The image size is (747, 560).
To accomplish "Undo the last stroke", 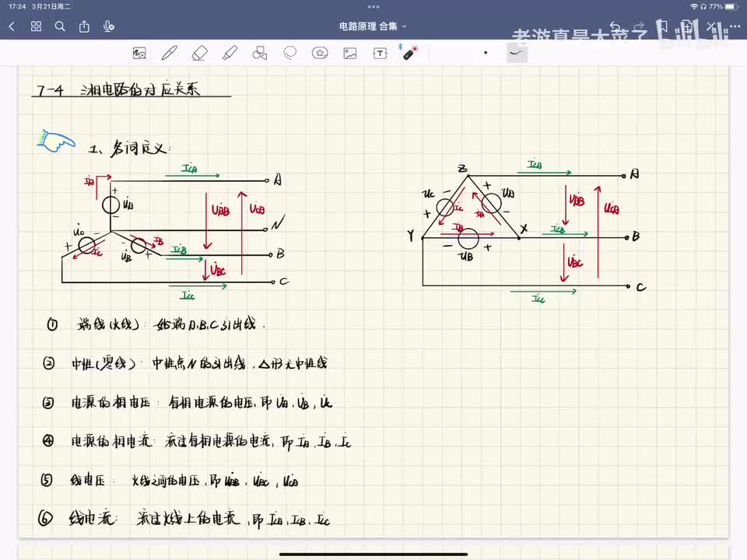I will coord(615,26).
